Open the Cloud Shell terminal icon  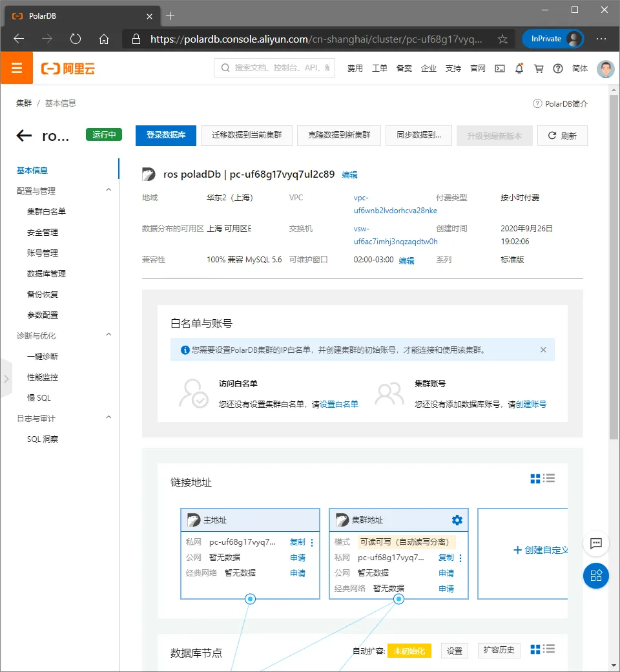point(500,68)
